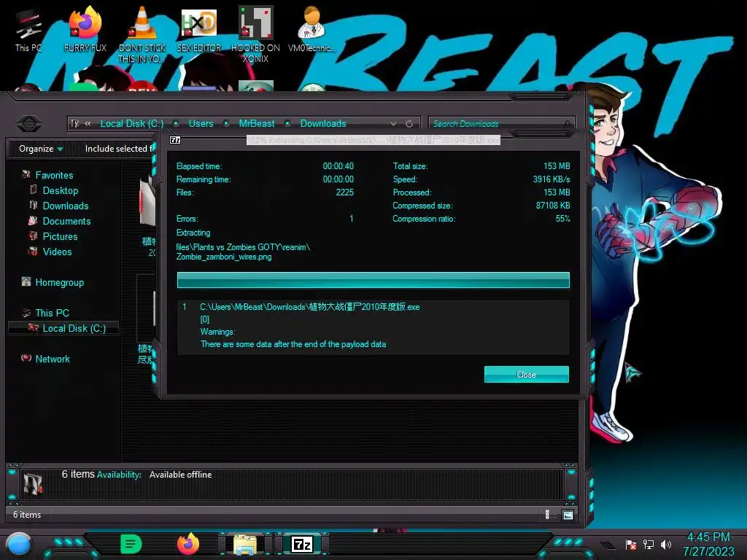Click Available offline text in details pane
Screen dimensions: 747x560
tap(181, 475)
